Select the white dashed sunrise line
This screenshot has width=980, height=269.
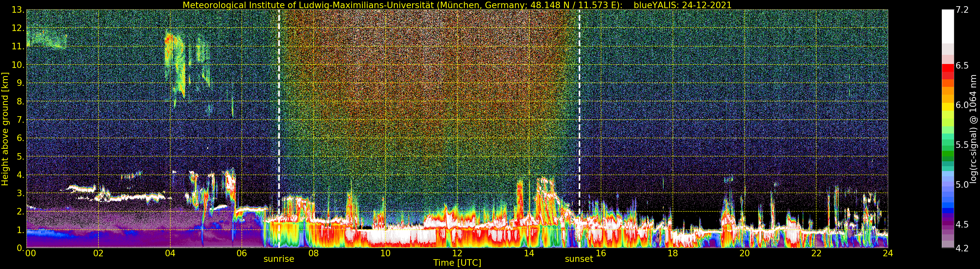coord(279,114)
